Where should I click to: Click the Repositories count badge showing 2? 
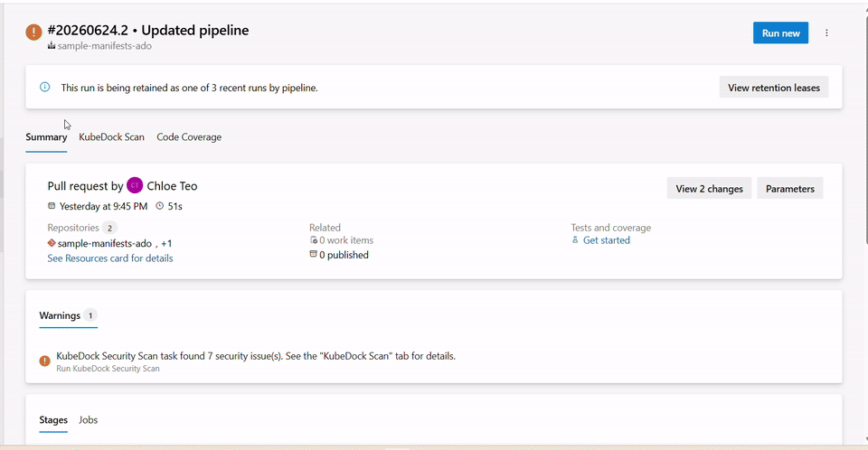(109, 228)
